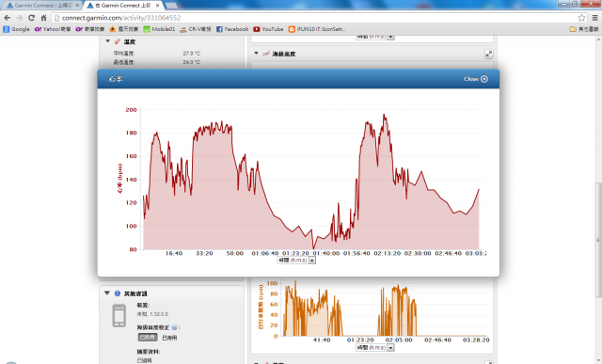This screenshot has width=602, height=364.
Task: Reload the Garmin Connect page
Action: pos(31,18)
